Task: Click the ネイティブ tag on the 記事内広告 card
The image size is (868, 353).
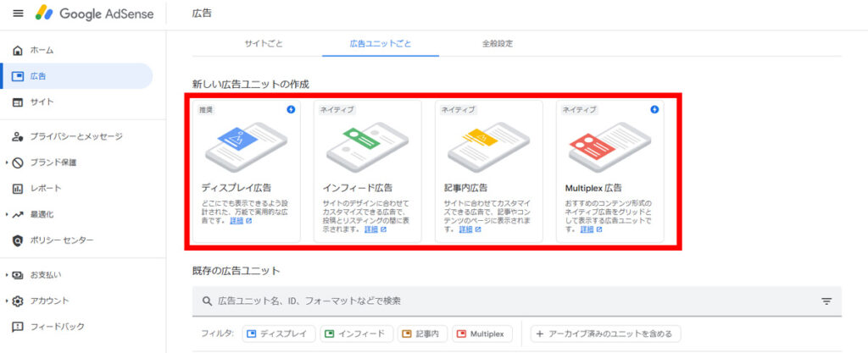Action: pos(458,109)
